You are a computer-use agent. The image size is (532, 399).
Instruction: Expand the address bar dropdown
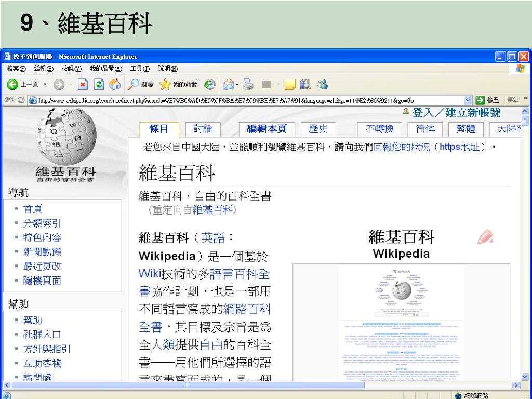tap(468, 100)
